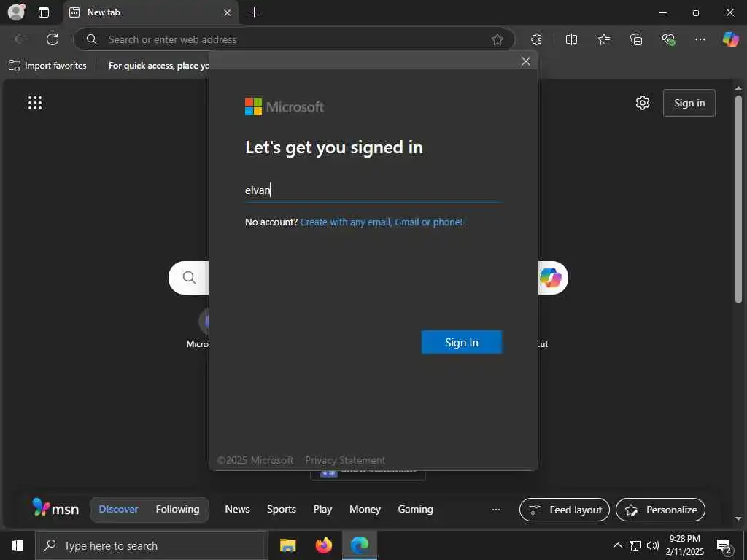747x560 pixels.
Task: Close the New tab tab
Action: pyautogui.click(x=228, y=13)
